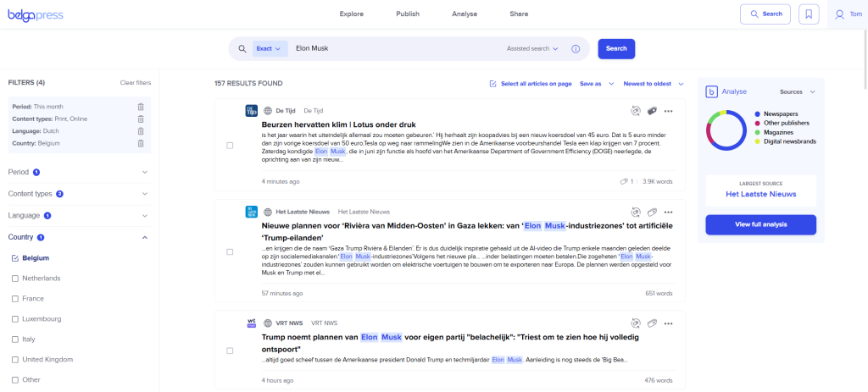Delete the Content types: Print, Online filter
This screenshot has width=868, height=392.
tap(141, 119)
